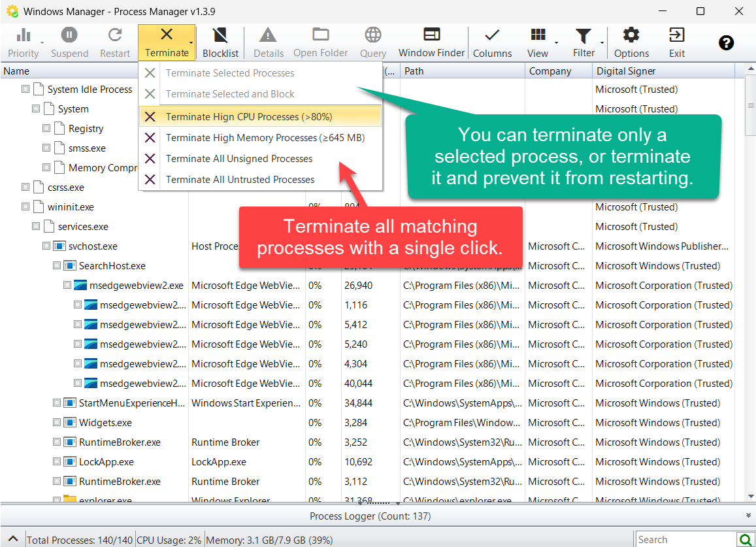The height and width of the screenshot is (547, 756).
Task: Open the Filter dropdown arrow
Action: 602,43
